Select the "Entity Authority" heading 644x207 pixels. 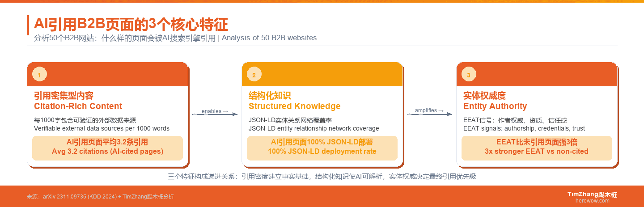click(x=495, y=106)
